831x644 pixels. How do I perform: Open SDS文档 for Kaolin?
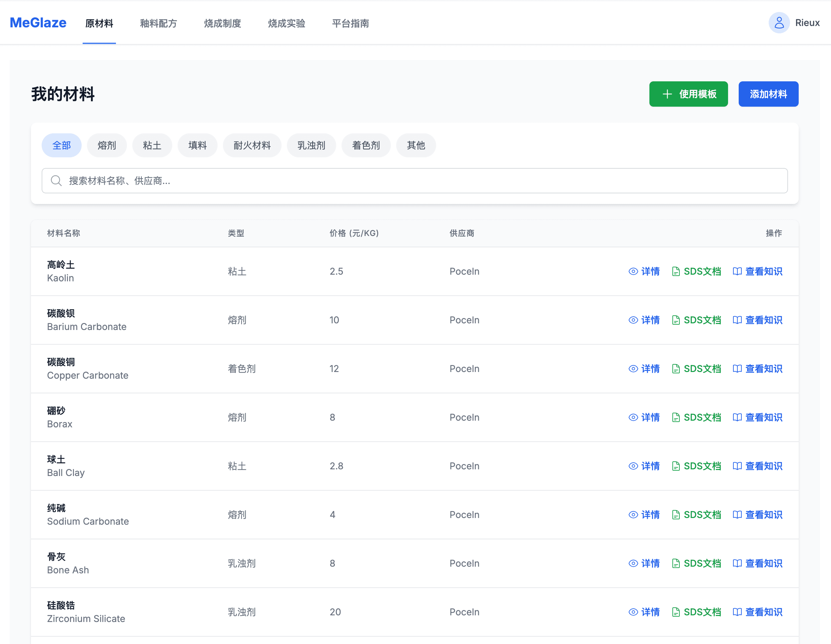pos(696,271)
